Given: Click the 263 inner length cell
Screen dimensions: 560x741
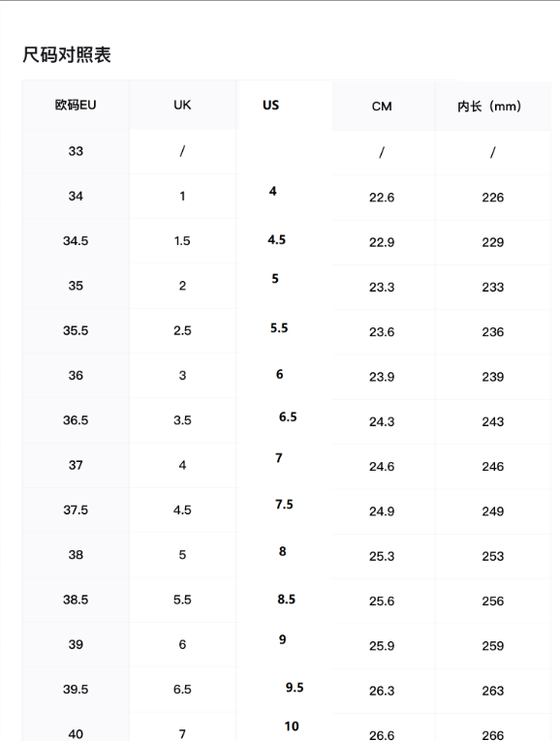Looking at the screenshot, I should [493, 691].
